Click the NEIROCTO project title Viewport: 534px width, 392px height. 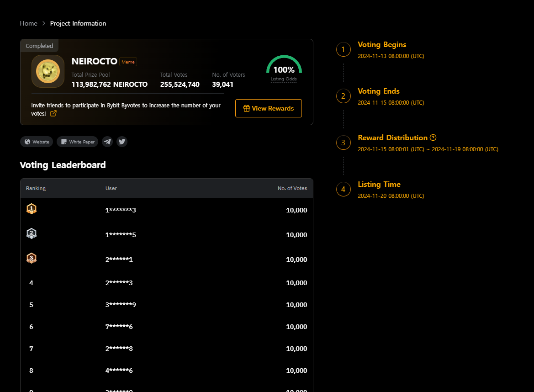[x=95, y=61]
